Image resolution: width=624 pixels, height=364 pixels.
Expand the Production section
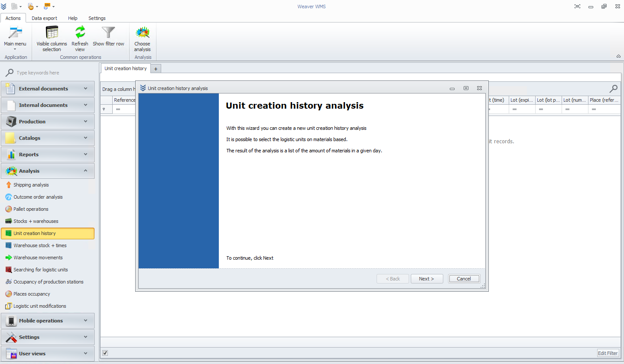click(x=48, y=122)
